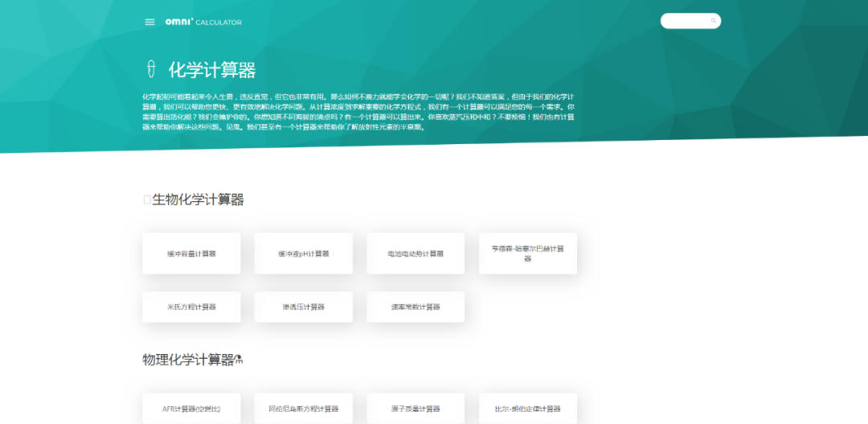This screenshot has width=868, height=424.
Task: Open the 缓冲液pH计算器 card
Action: tap(303, 253)
